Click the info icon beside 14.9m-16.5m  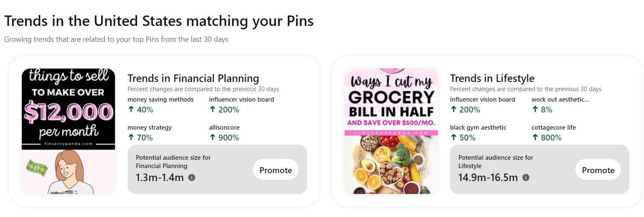pyautogui.click(x=526, y=177)
